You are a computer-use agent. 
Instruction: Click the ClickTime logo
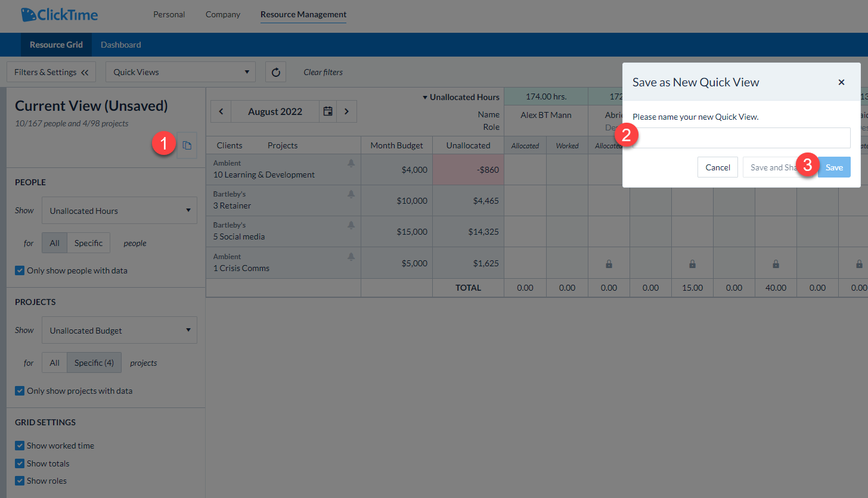pos(59,14)
